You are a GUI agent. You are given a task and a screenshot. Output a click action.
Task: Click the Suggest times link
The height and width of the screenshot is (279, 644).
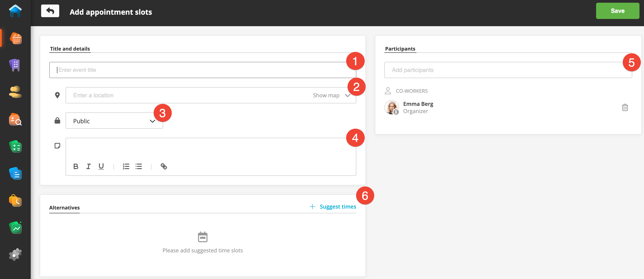[338, 207]
